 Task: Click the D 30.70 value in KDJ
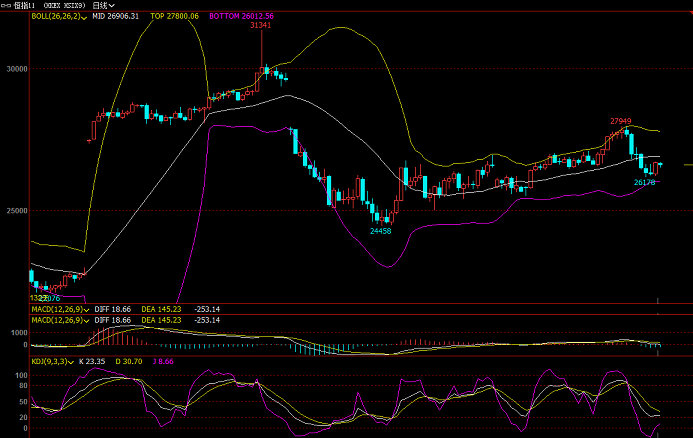(x=111, y=360)
